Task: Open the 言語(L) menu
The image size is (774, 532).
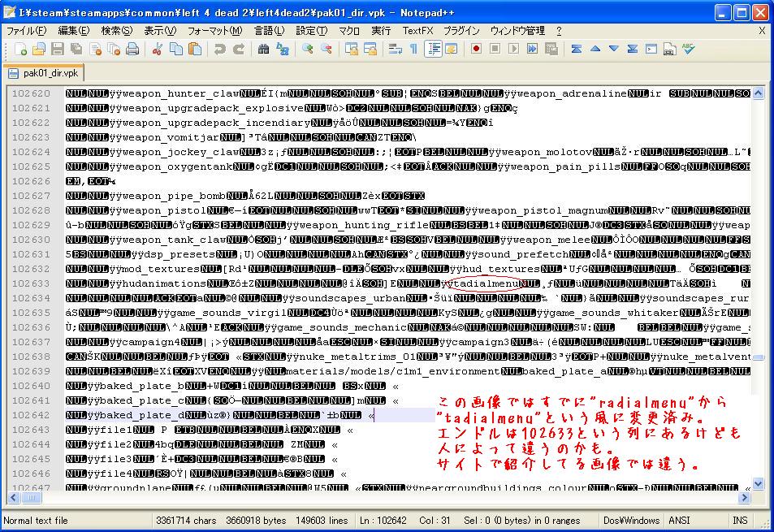Action: point(269,31)
